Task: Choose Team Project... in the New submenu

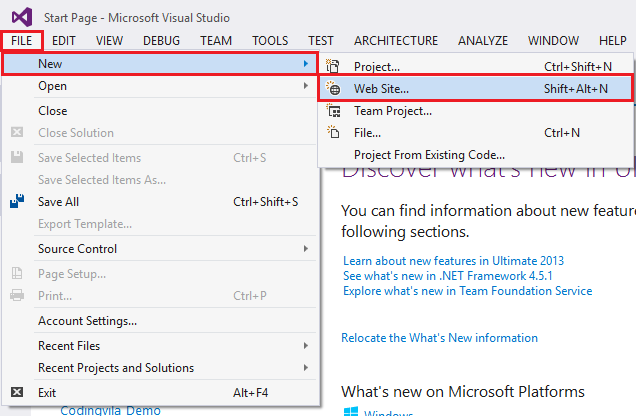Action: pyautogui.click(x=475, y=111)
